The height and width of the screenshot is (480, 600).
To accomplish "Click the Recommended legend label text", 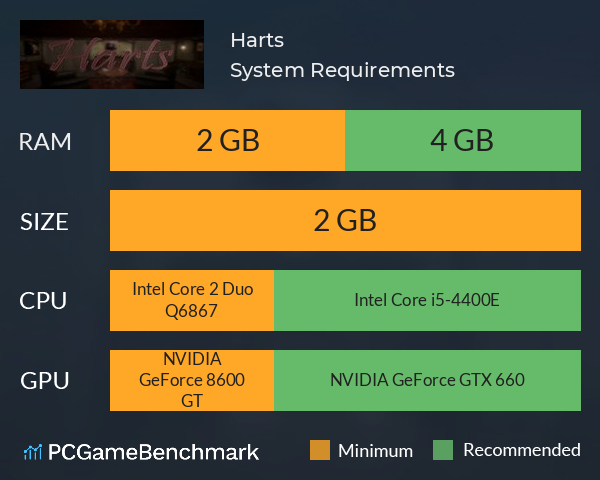I will (x=522, y=450).
